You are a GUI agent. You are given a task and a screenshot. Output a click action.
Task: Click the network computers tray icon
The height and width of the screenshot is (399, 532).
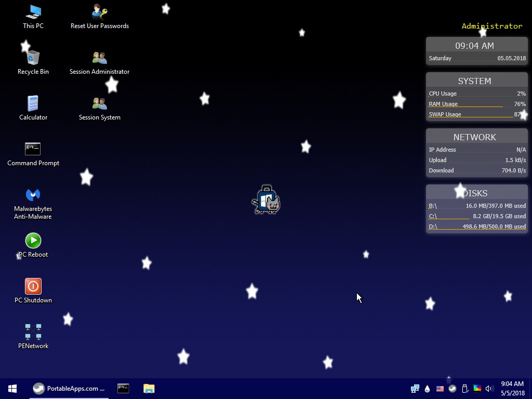pos(415,389)
